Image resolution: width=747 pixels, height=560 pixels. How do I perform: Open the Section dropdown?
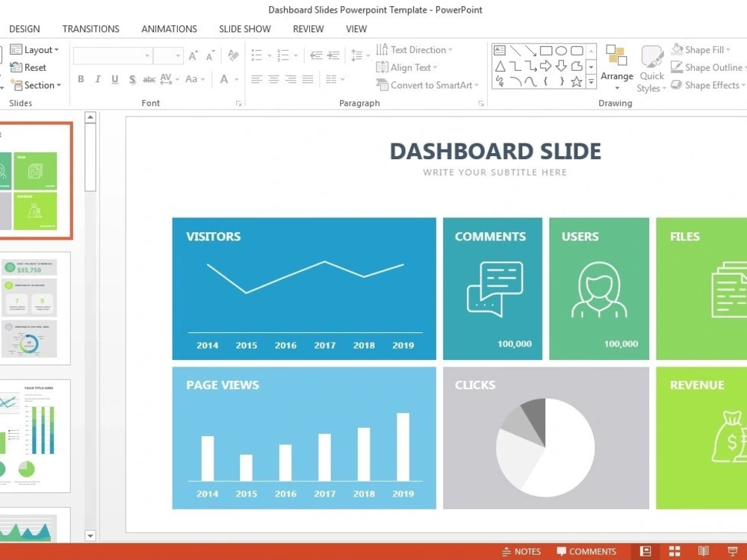pyautogui.click(x=35, y=85)
